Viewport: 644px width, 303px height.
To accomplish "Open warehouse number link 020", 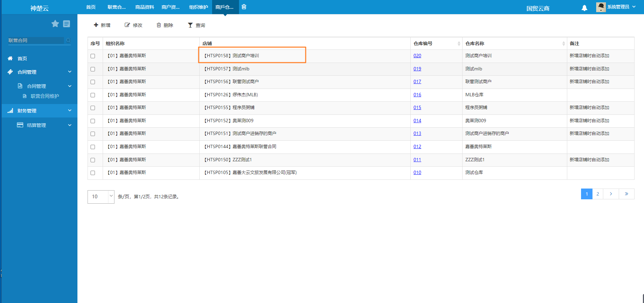I will coord(417,56).
